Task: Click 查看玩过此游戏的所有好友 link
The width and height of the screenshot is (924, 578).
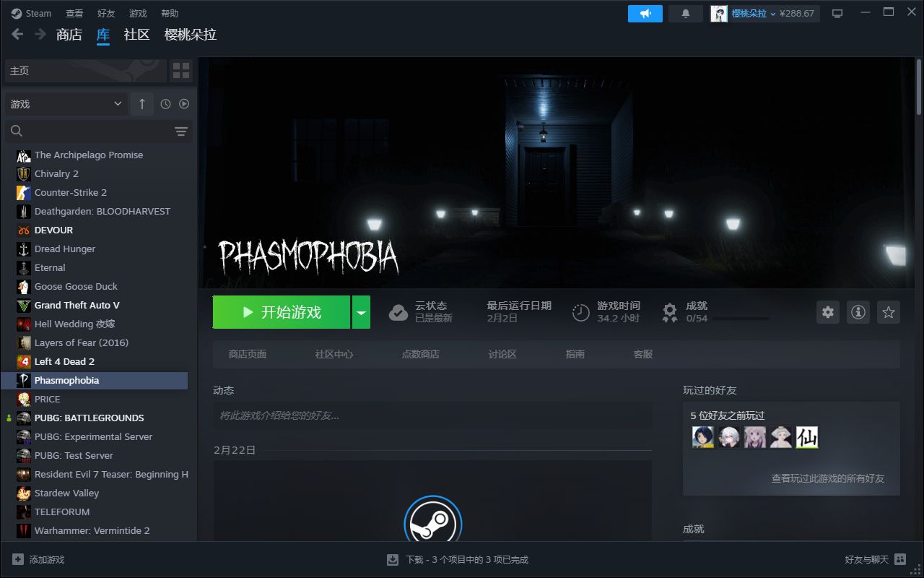Action: [827, 478]
